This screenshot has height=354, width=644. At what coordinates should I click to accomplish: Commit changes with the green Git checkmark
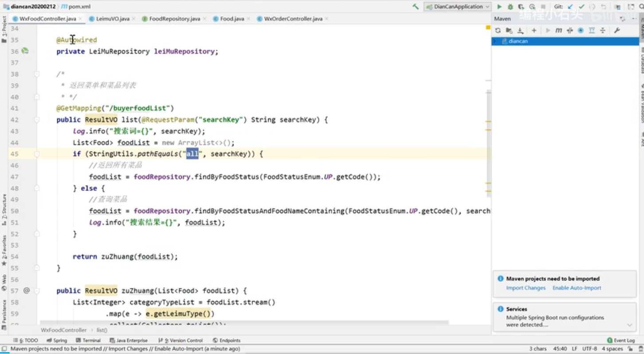coord(582,7)
